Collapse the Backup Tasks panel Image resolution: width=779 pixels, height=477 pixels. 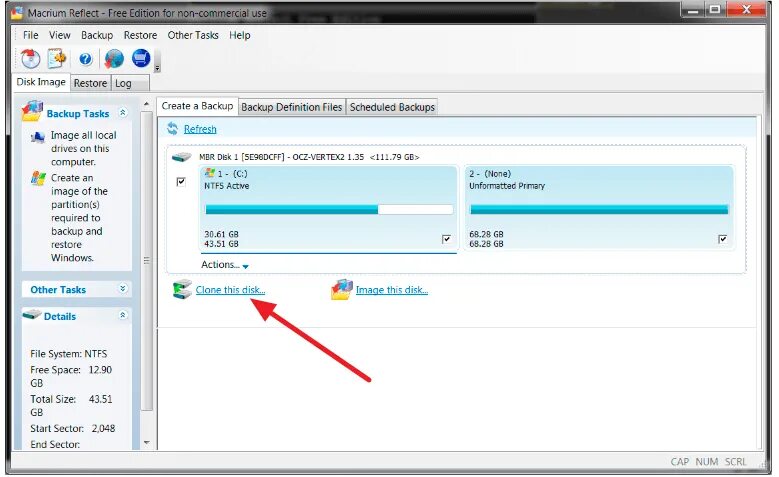(123, 113)
